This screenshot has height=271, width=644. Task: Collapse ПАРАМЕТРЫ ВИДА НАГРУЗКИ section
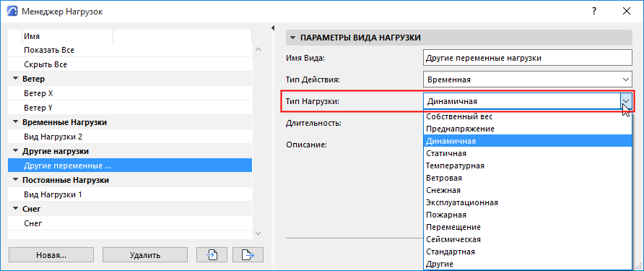[x=292, y=38]
